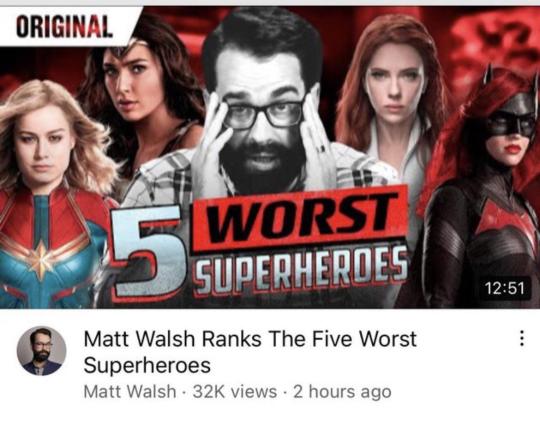
Task: Open the Matt Walsh channel name below the title
Action: tap(130, 392)
